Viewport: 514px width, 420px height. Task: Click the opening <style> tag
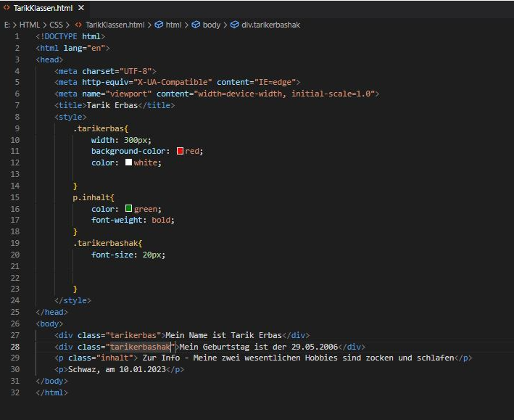(x=70, y=117)
